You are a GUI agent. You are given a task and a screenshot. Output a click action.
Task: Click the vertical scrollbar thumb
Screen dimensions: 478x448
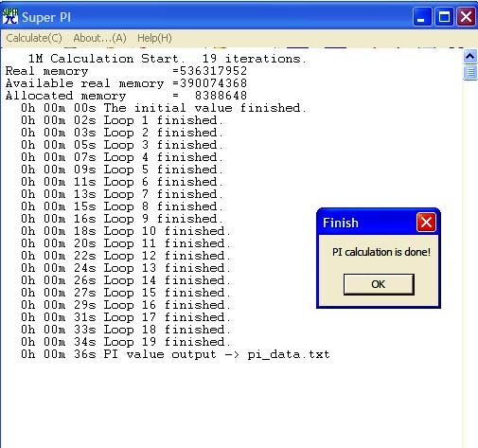[x=470, y=72]
